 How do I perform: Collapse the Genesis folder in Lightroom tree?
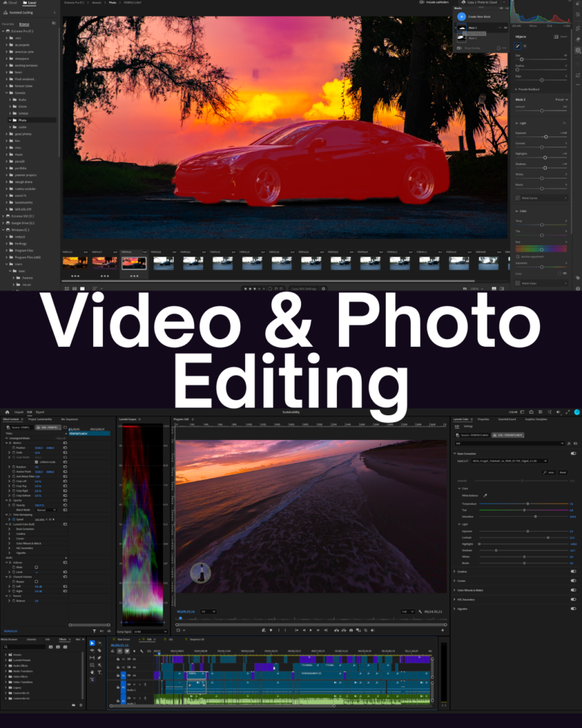[x=6, y=93]
